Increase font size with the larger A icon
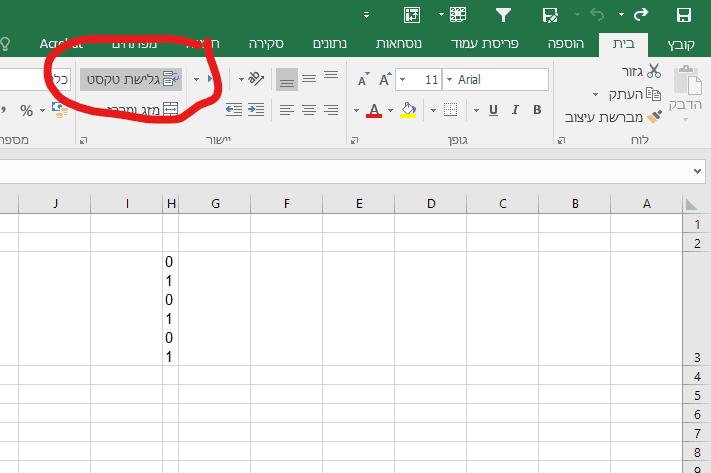Screen dimensions: 711x473 385,79
